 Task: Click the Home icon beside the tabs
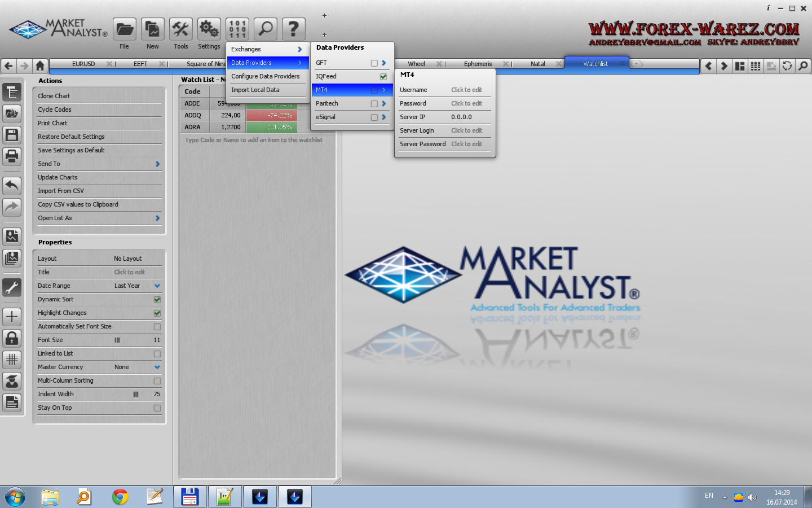[40, 66]
